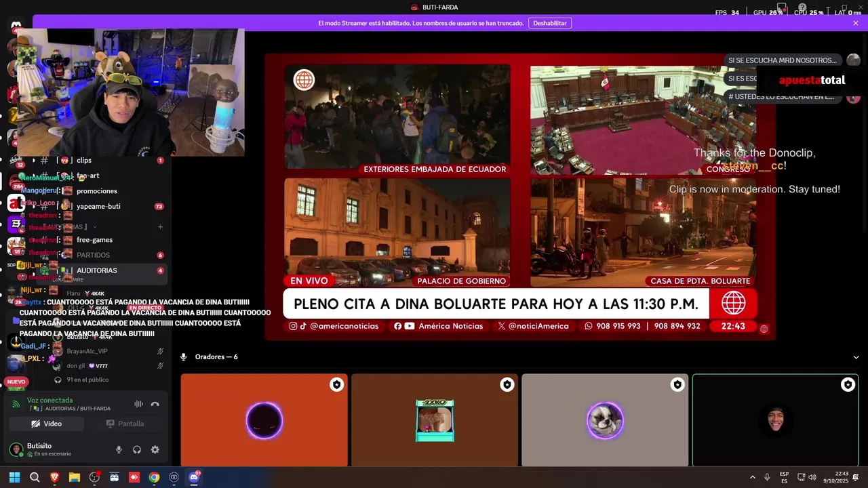Click the NUEVO unread indicator pill
The width and height of the screenshot is (868, 488).
click(16, 382)
